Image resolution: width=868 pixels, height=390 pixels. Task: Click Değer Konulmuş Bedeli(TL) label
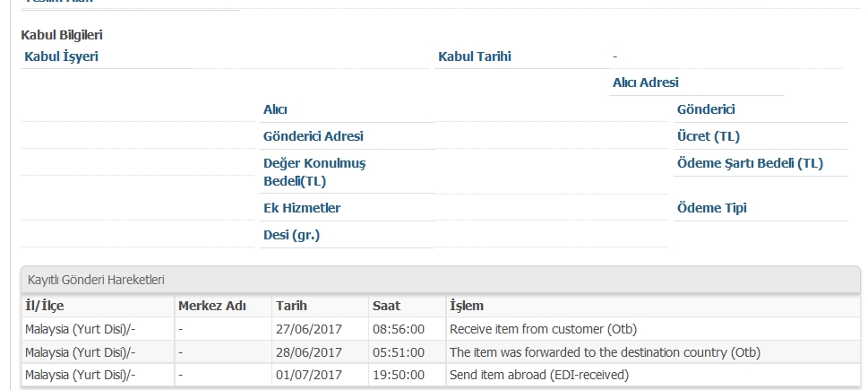coord(314,172)
